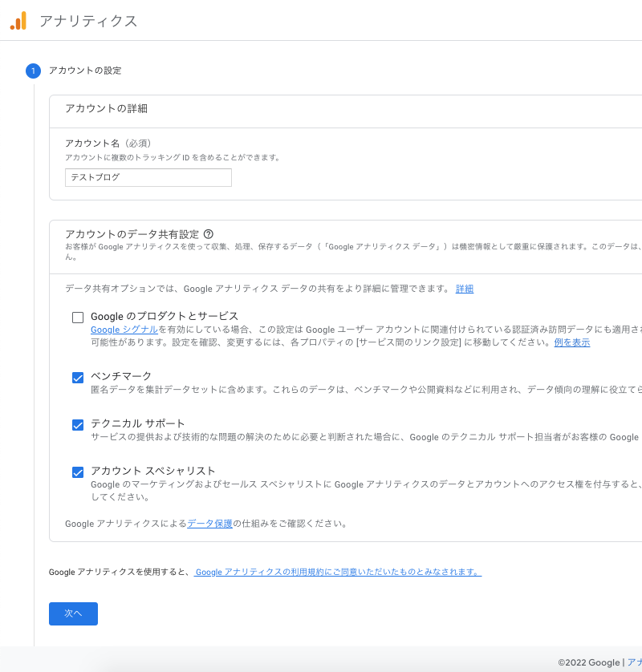The height and width of the screenshot is (672, 642).
Task: Click the account name field containing テストブログ
Action: click(148, 177)
